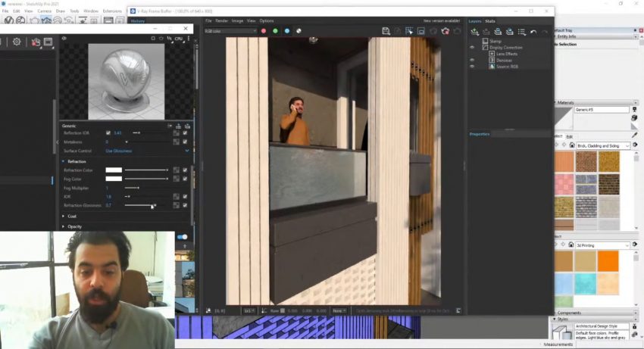Toggle the texture checkbox on the Refraction Color row
644x349 pixels.
tap(185, 170)
